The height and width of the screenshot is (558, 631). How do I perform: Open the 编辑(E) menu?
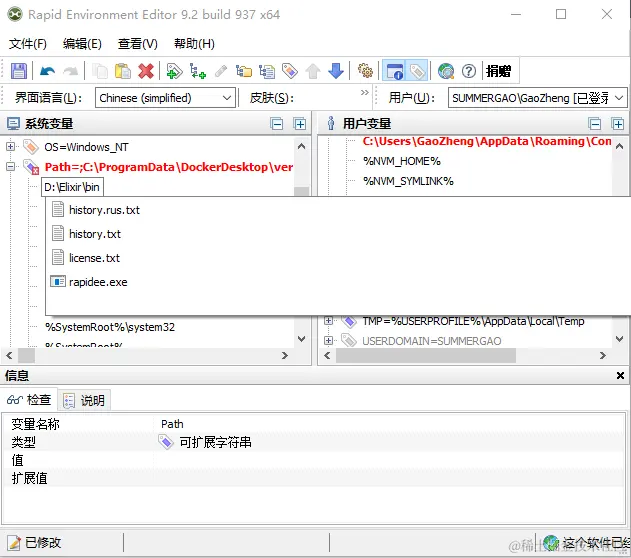82,43
